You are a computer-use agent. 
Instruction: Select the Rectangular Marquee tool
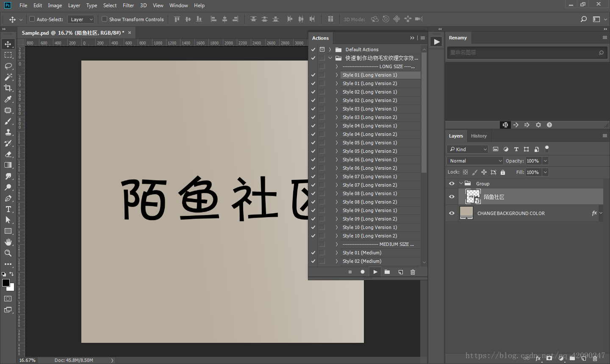(x=8, y=55)
